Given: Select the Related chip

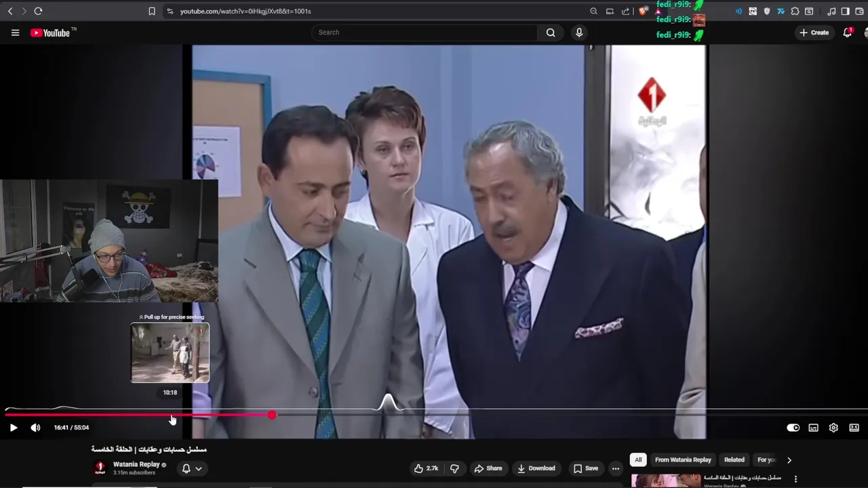Looking at the screenshot, I should tap(734, 460).
